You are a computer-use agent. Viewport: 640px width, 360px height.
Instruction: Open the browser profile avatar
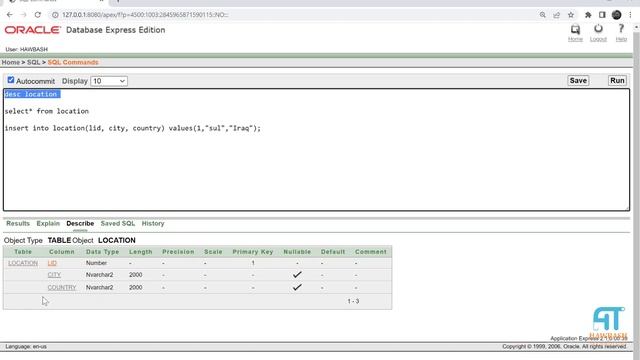pyautogui.click(x=616, y=15)
